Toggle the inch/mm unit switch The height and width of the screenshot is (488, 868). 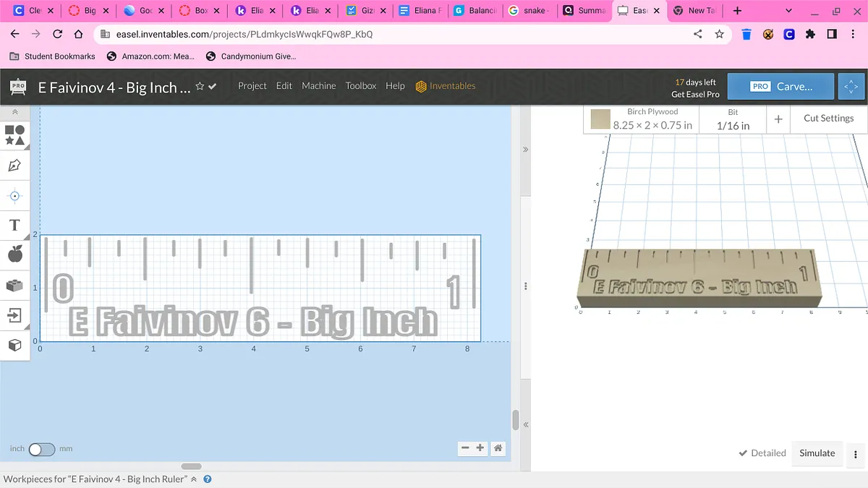pyautogui.click(x=41, y=449)
